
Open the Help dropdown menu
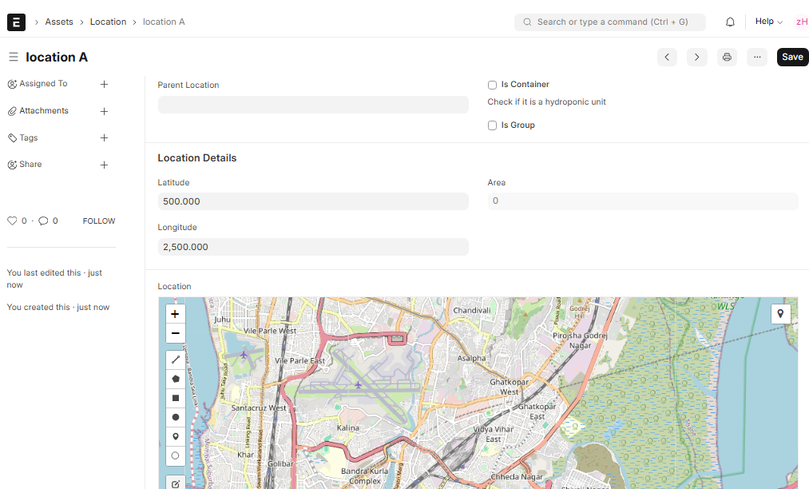pyautogui.click(x=769, y=22)
